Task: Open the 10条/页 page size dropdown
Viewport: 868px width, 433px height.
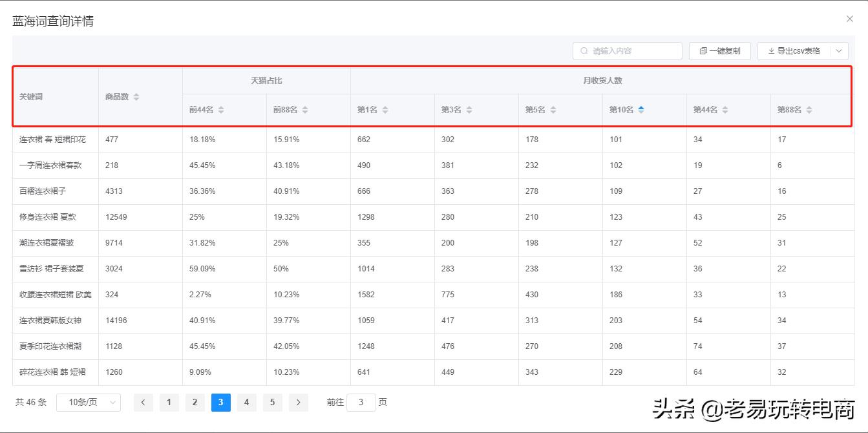Action: [x=89, y=402]
